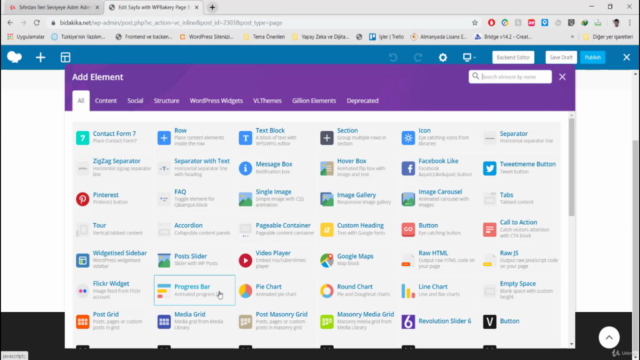
Task: Add the Media Grid element
Action: 195,321
